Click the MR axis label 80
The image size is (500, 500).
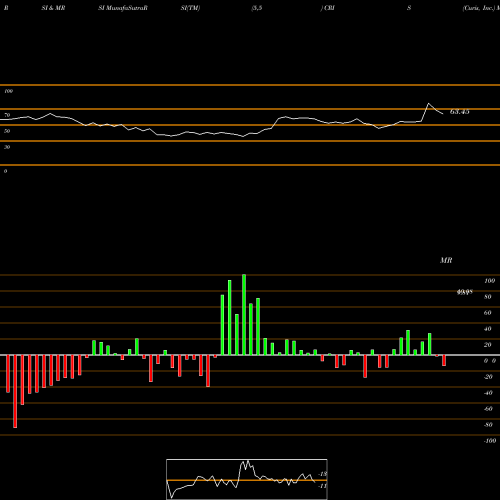[x=488, y=297]
